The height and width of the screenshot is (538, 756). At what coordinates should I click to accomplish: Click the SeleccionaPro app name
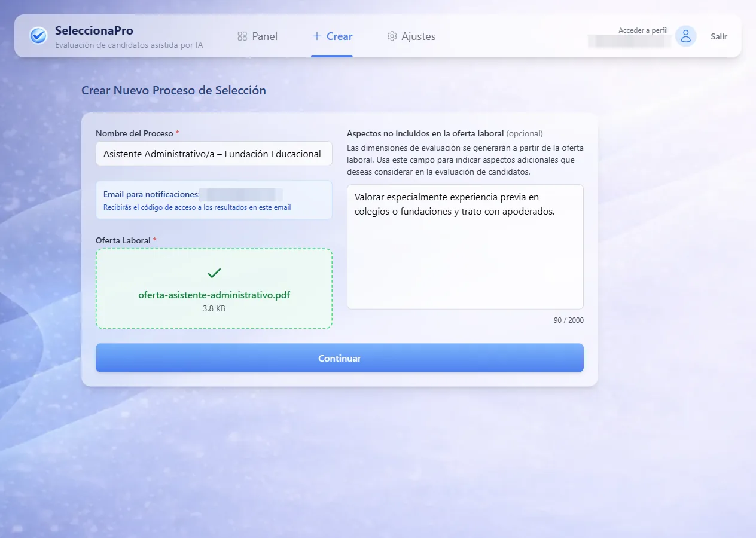pos(94,30)
